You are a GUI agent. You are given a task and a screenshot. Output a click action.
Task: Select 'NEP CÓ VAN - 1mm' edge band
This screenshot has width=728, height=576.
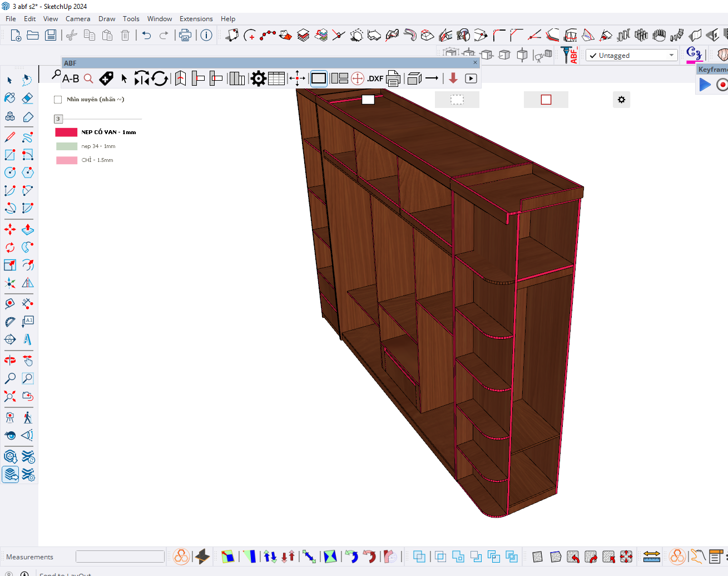(x=108, y=132)
